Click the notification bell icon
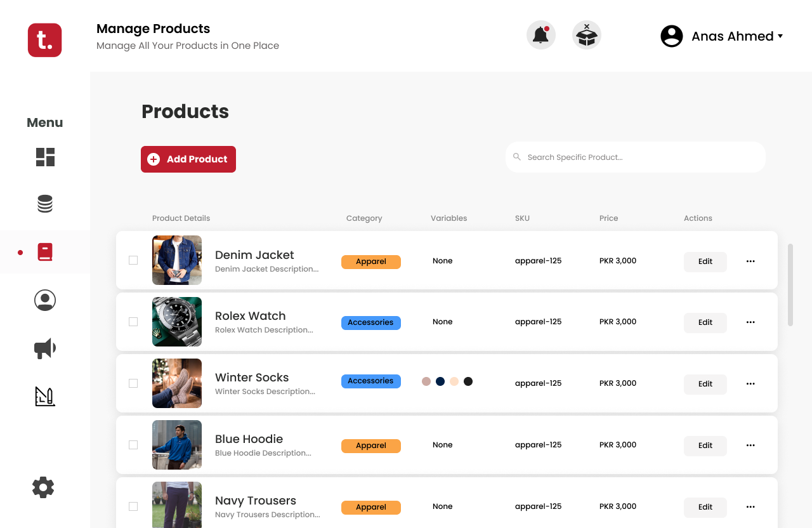This screenshot has width=812, height=528. click(540, 35)
